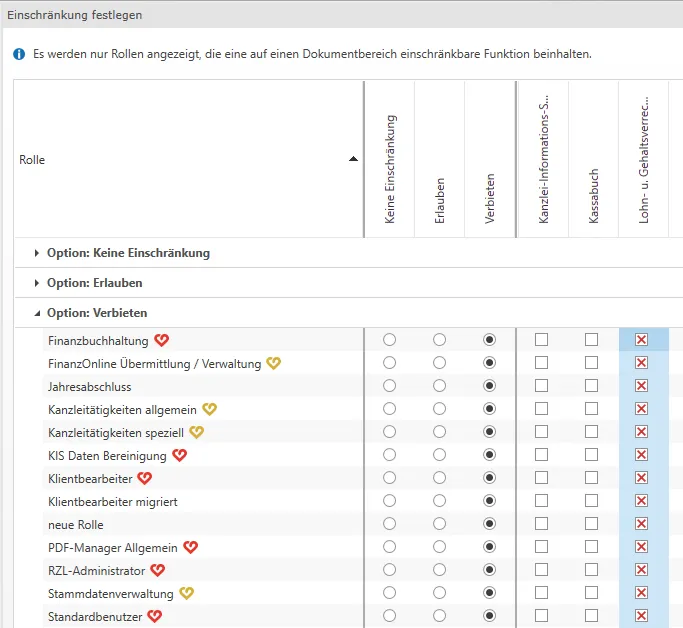
Task: Toggle Lohn- u. Gehaltsverrec... box for Stammdatenverwaltung
Action: click(642, 593)
